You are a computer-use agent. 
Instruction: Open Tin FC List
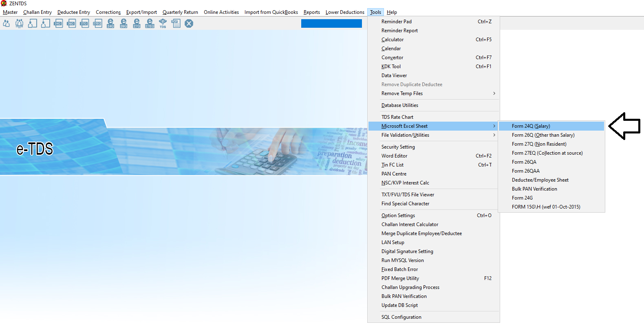point(434,165)
